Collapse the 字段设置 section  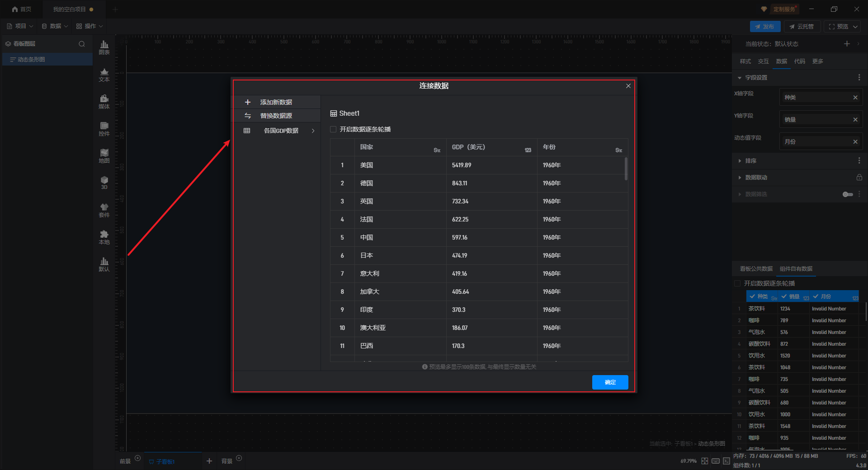740,78
